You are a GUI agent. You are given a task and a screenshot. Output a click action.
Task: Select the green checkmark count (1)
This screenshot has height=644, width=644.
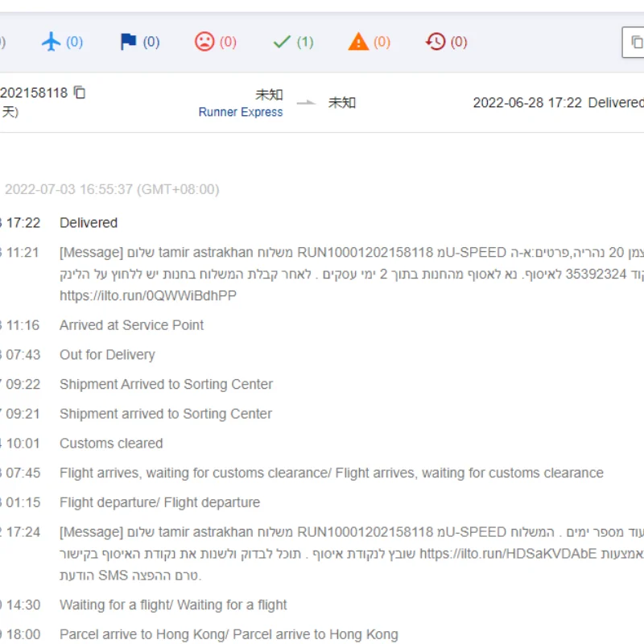pos(305,42)
